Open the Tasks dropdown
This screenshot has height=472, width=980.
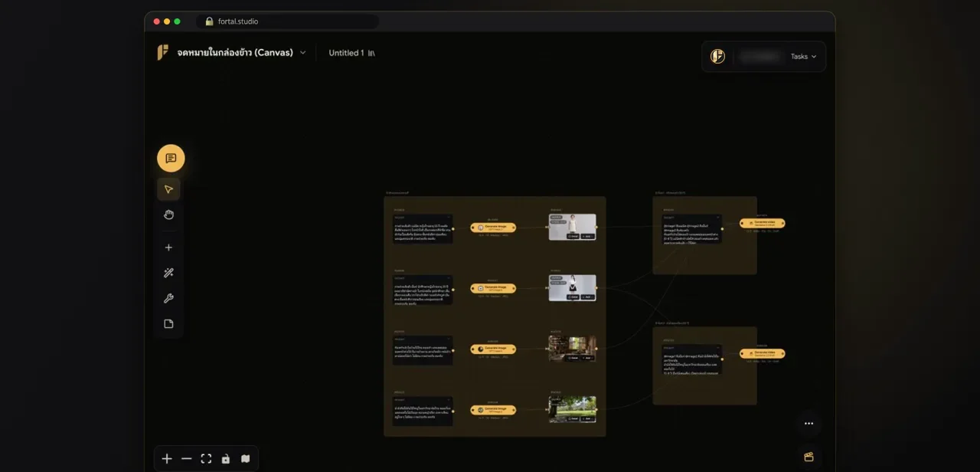click(803, 57)
